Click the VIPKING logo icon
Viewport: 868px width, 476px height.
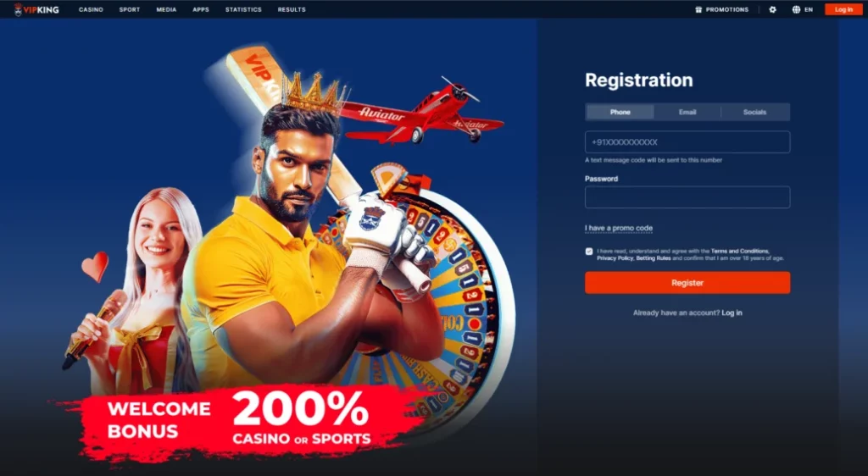[19, 9]
